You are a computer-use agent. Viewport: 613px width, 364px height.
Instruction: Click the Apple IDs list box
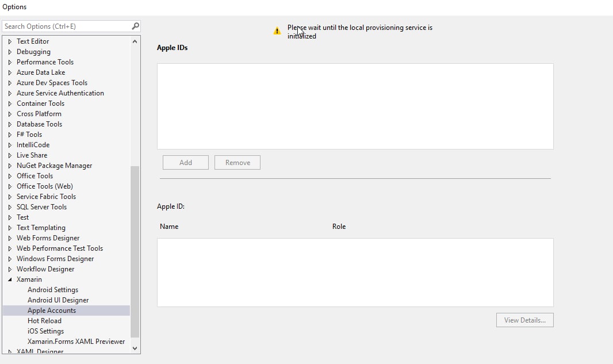coord(355,106)
